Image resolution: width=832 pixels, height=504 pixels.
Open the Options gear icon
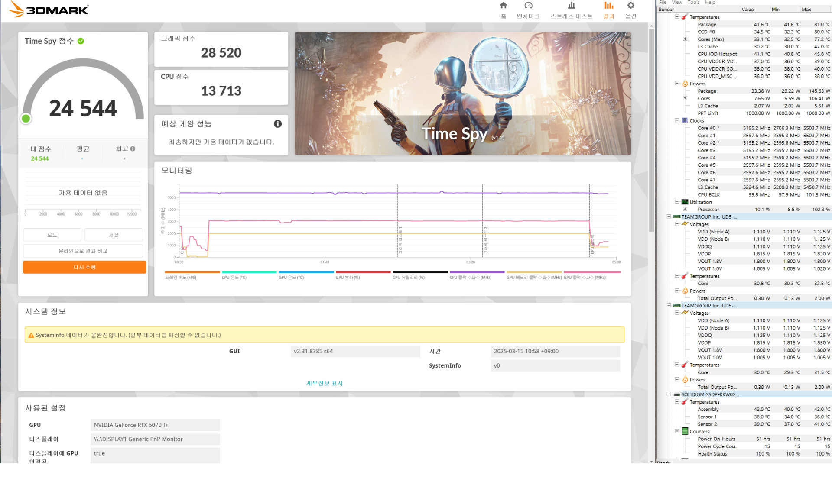point(631,6)
